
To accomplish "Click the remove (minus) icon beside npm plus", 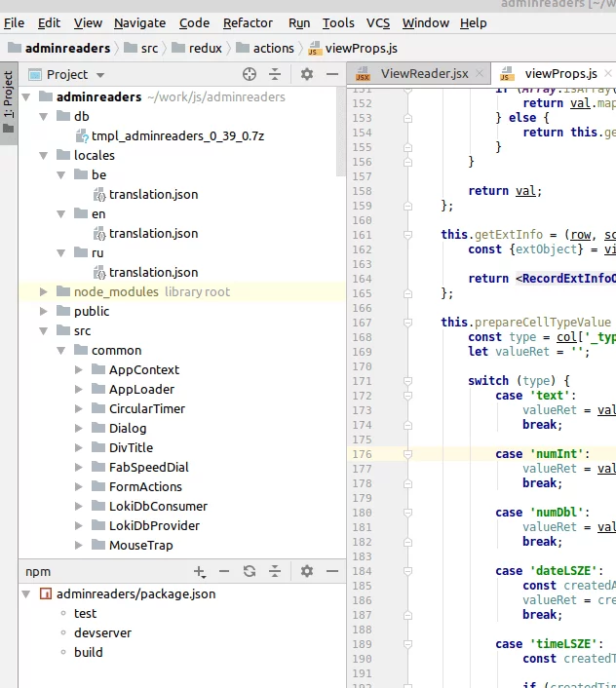I will point(224,571).
